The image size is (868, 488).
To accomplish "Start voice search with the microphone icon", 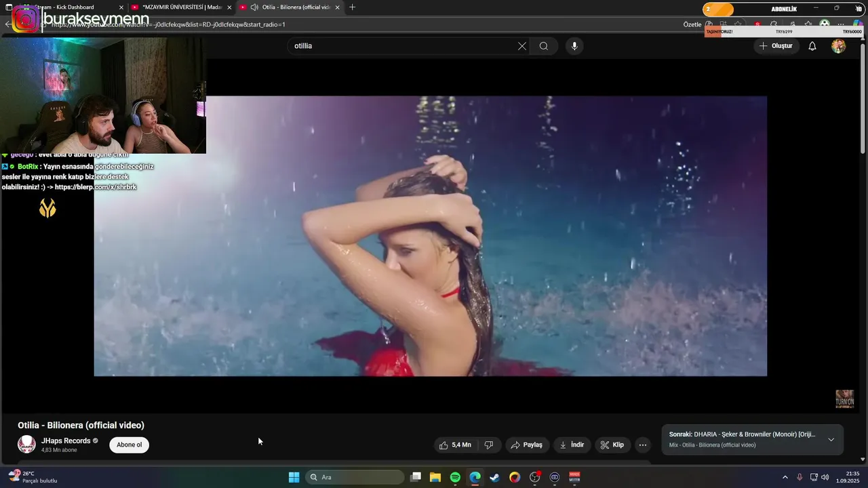I will [x=574, y=46].
